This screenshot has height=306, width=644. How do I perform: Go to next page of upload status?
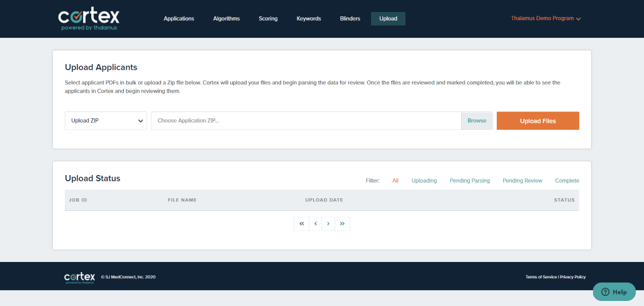coord(328,224)
